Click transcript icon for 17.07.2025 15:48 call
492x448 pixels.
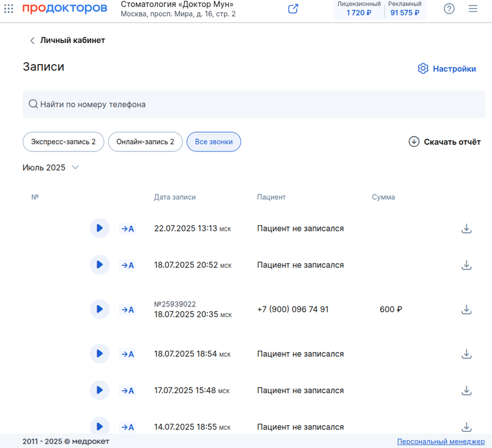pos(127,391)
